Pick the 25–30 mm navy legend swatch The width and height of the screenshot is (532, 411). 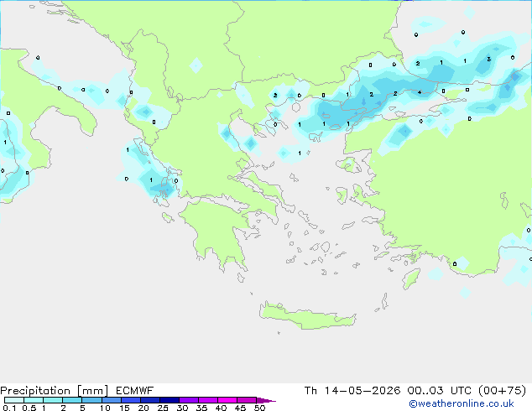170,400
